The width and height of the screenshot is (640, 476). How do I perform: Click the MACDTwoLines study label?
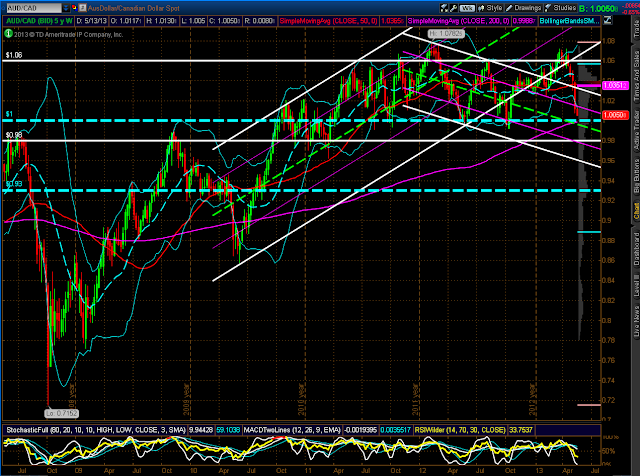[x=291, y=430]
